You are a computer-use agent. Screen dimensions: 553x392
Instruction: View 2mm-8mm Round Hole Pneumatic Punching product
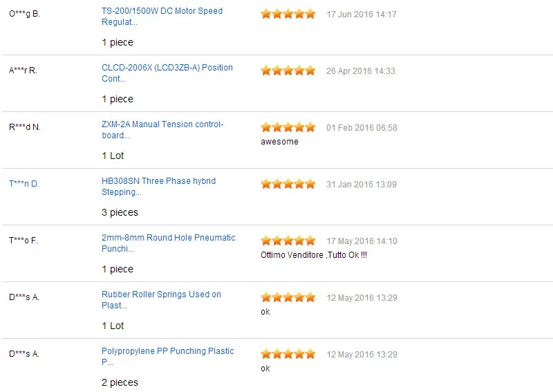[168, 243]
